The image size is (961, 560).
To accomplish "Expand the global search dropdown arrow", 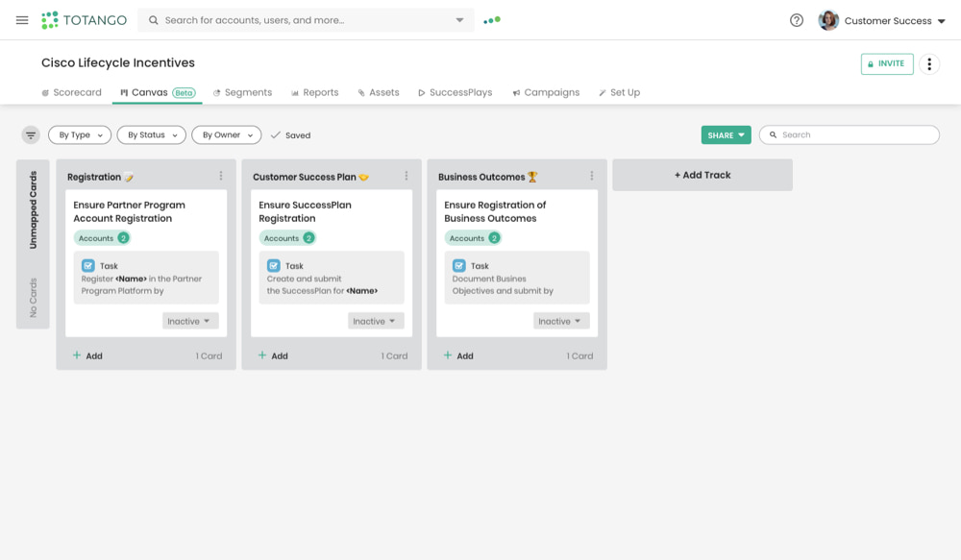I will 459,20.
